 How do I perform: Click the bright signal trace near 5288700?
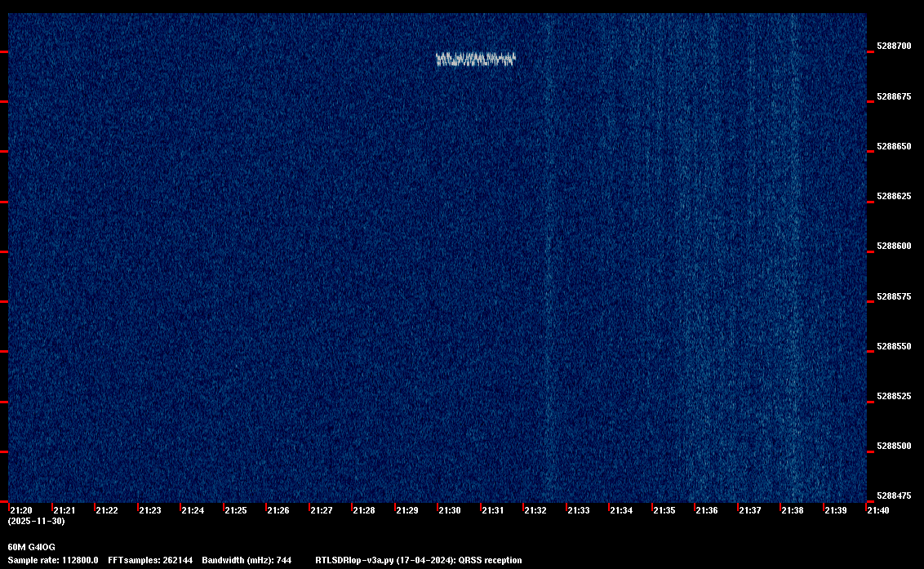coord(476,59)
